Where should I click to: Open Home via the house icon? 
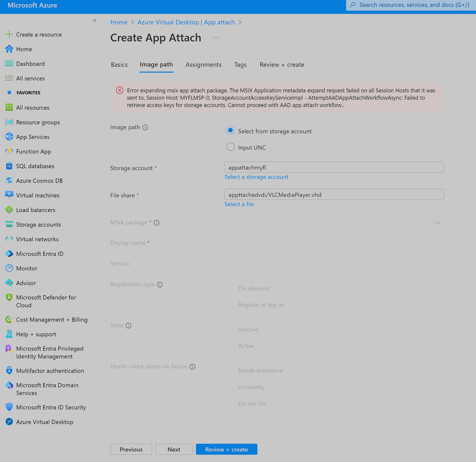9,49
